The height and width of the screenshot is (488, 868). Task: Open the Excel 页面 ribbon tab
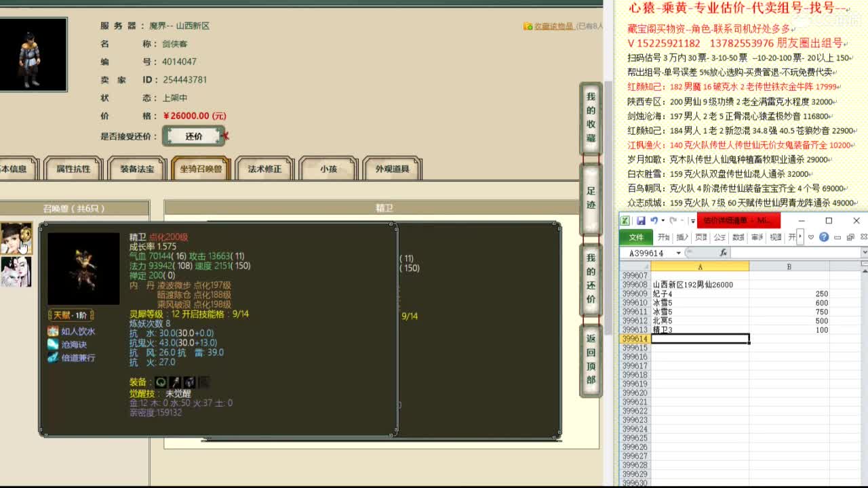(x=701, y=237)
